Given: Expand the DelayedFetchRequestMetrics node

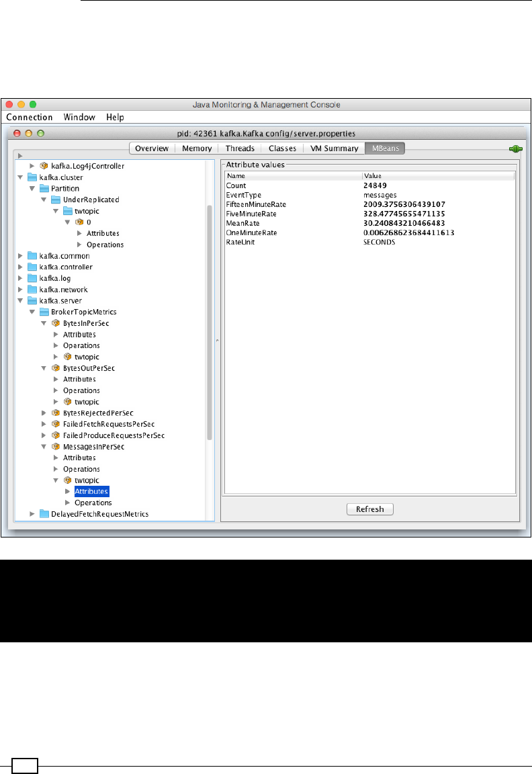Looking at the screenshot, I should pos(32,514).
